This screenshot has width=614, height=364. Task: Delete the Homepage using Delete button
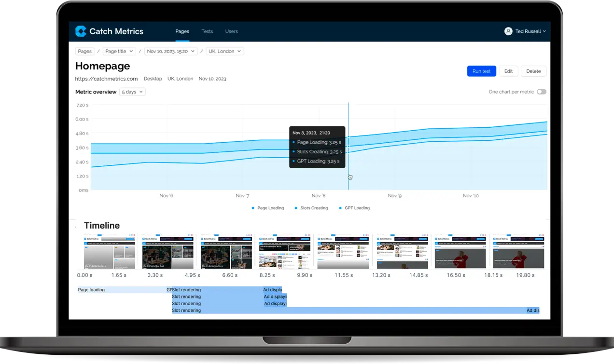533,71
